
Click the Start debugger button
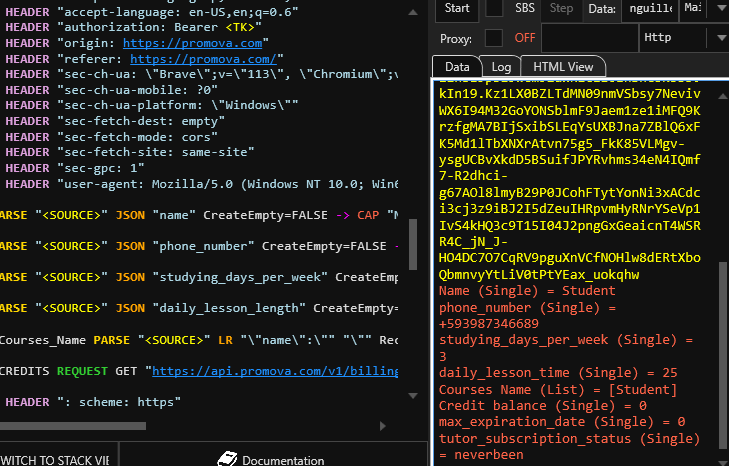click(457, 8)
